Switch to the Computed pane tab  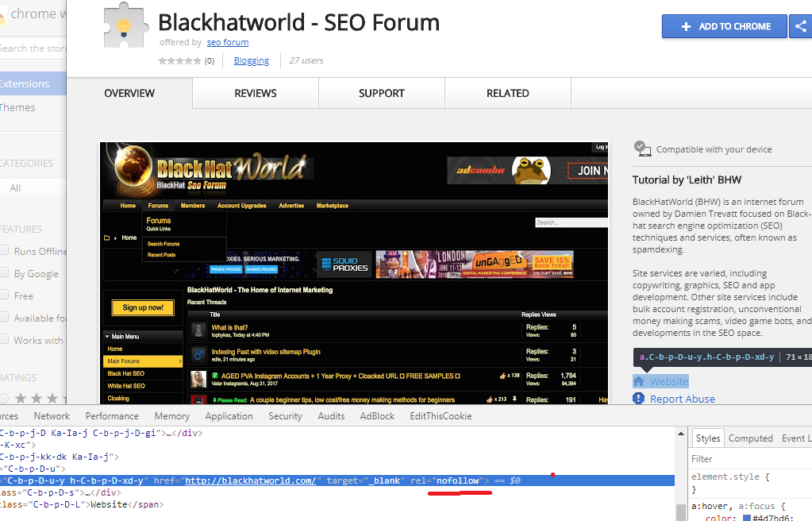tap(750, 438)
